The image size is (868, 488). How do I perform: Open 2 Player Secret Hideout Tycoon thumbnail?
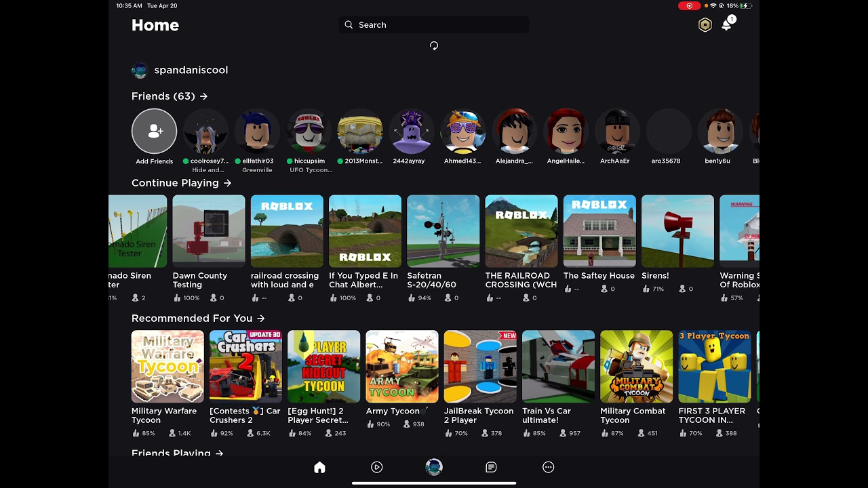point(323,367)
